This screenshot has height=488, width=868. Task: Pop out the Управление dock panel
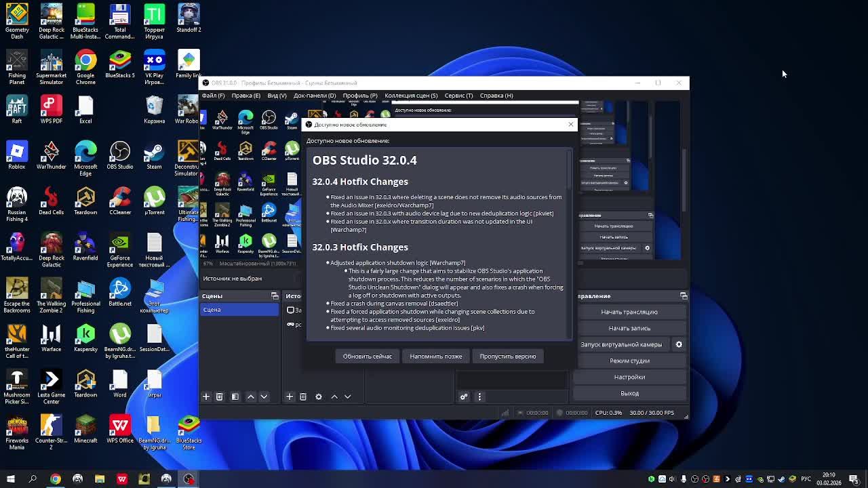point(684,296)
